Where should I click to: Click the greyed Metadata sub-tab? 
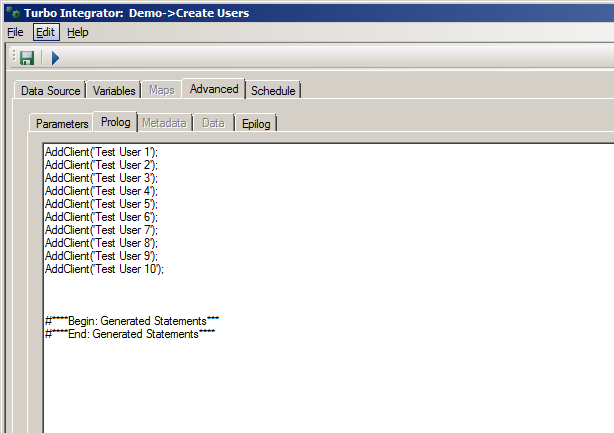164,123
